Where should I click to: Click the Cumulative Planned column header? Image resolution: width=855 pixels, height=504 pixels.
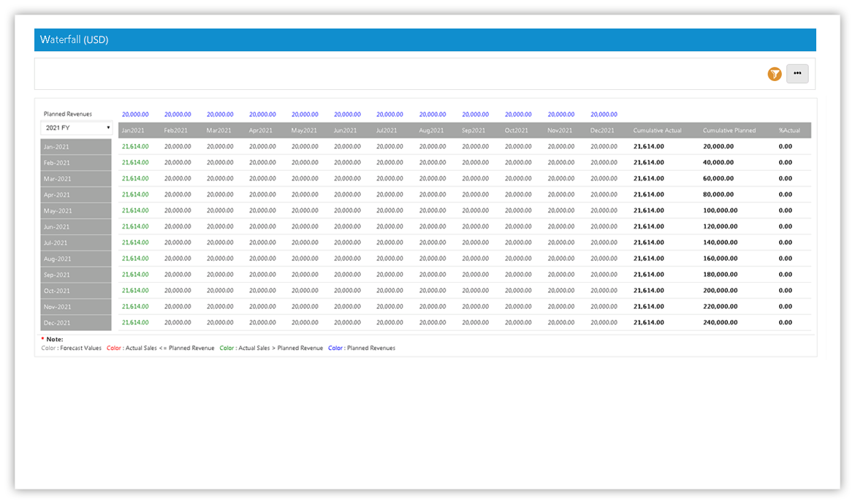point(729,131)
